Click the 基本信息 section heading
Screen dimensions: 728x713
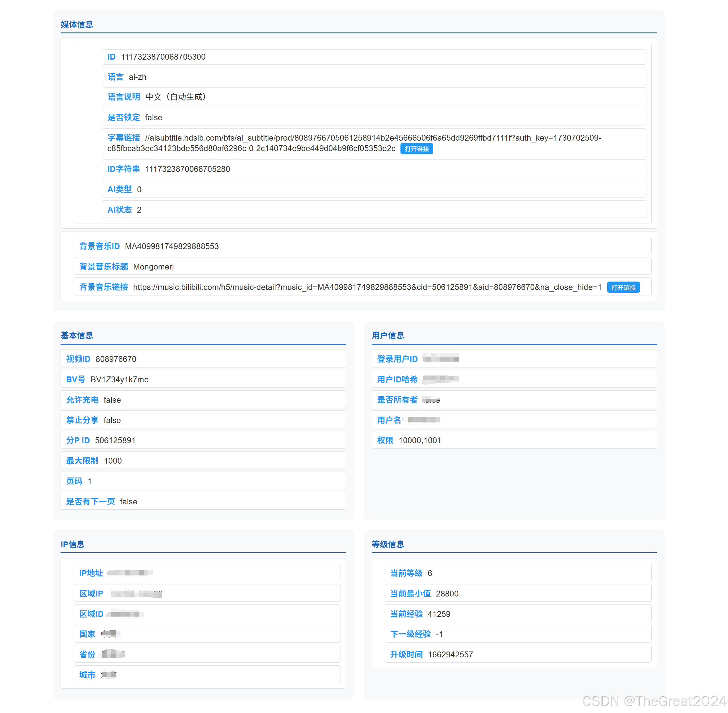(77, 336)
